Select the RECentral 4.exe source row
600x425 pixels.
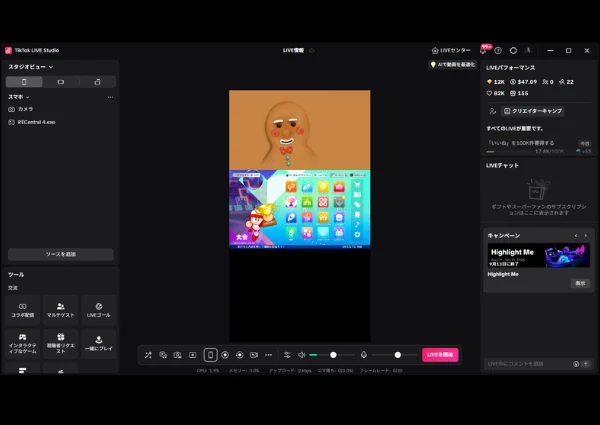click(61, 122)
